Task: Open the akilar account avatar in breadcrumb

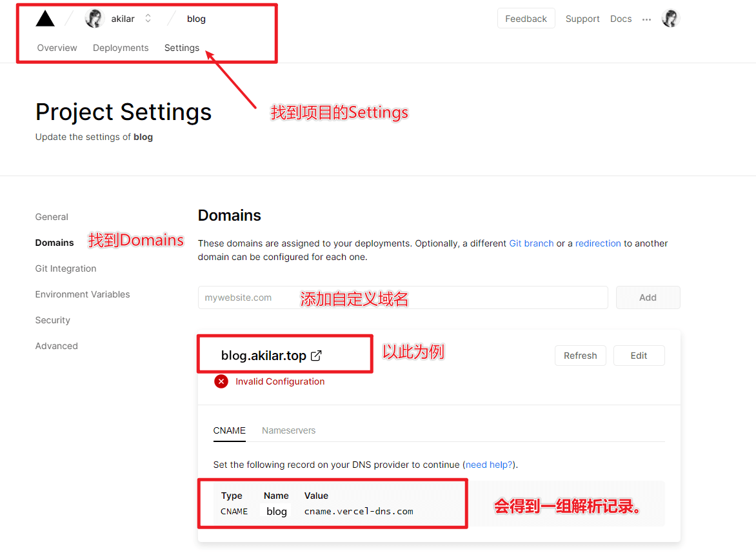Action: pyautogui.click(x=94, y=19)
